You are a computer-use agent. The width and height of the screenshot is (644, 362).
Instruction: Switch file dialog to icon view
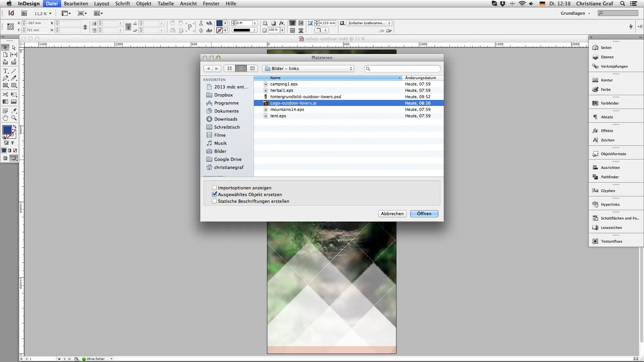229,68
